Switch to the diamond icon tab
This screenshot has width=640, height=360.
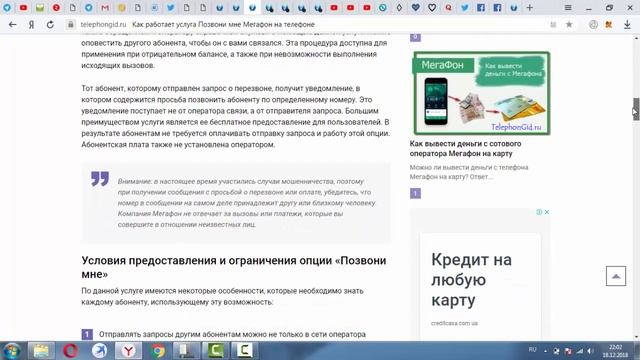coord(399,7)
